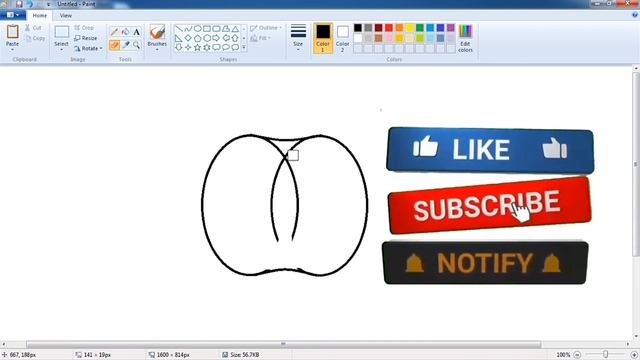Pick the yellow color swatch
The height and width of the screenshot is (360, 640).
click(409, 28)
